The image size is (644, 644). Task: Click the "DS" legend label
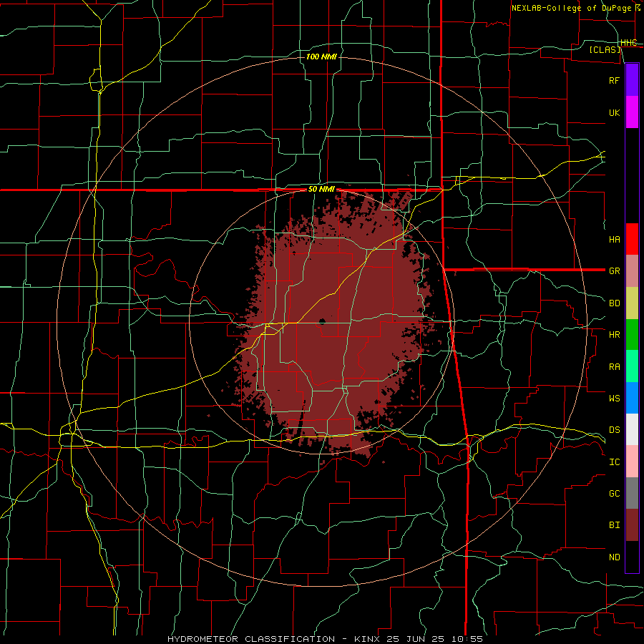614,429
